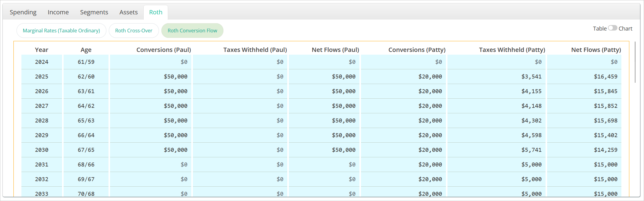The height and width of the screenshot is (201, 644).
Task: Click the Conversions (Paul) column header
Action: pos(164,50)
